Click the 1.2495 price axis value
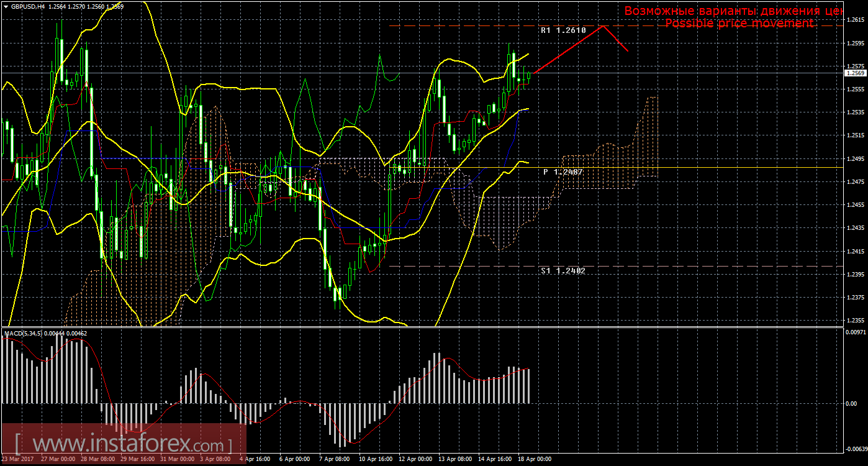 pyautogui.click(x=855, y=158)
